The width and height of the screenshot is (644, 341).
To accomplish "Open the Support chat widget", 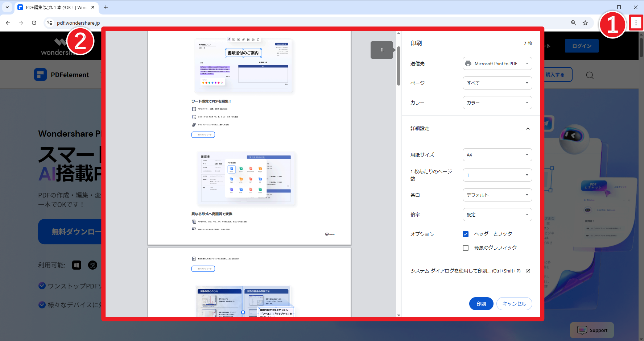I will [x=592, y=330].
